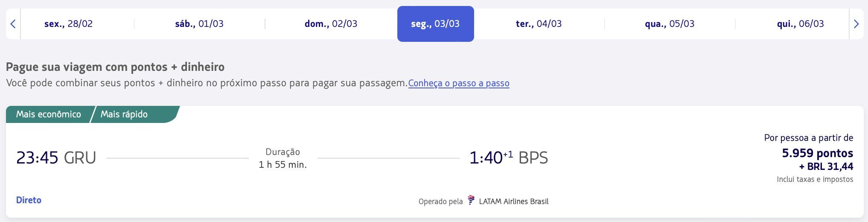Switch to qua., 05/03 date

(x=670, y=24)
